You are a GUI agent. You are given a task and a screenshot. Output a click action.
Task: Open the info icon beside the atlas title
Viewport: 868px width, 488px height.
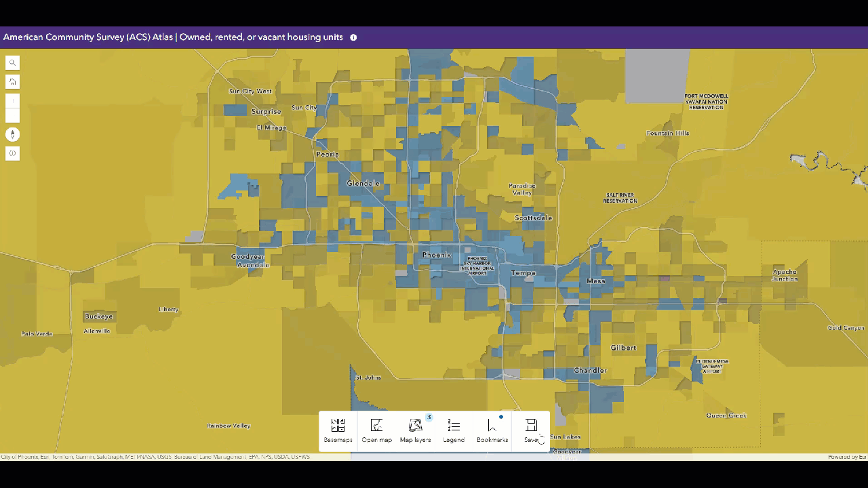click(353, 38)
